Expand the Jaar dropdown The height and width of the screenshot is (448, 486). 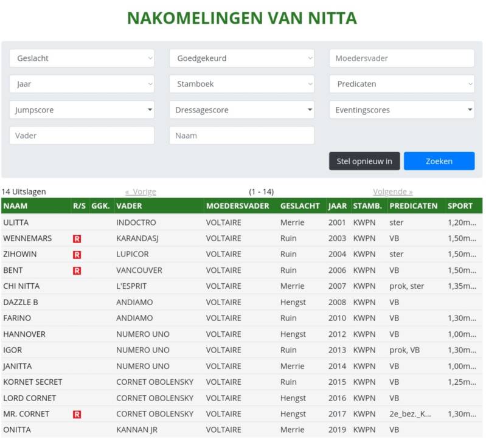point(82,84)
